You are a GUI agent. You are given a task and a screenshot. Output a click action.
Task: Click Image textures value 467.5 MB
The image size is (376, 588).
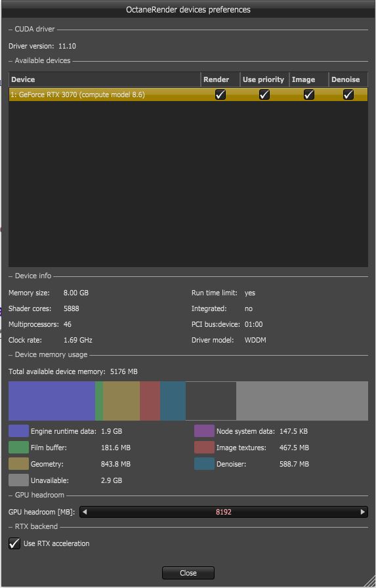pos(294,448)
